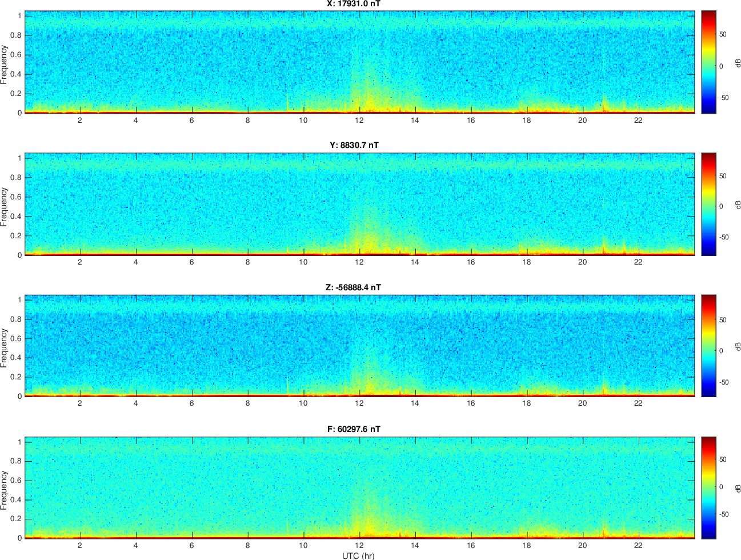Click the '0.6' frequency tick of the Z panel
The image size is (741, 560).
[x=16, y=339]
